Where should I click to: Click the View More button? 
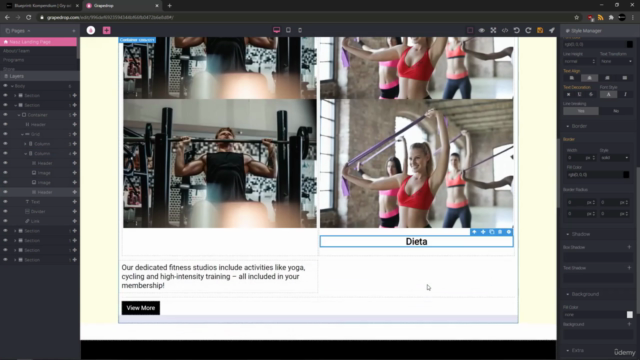click(x=141, y=308)
